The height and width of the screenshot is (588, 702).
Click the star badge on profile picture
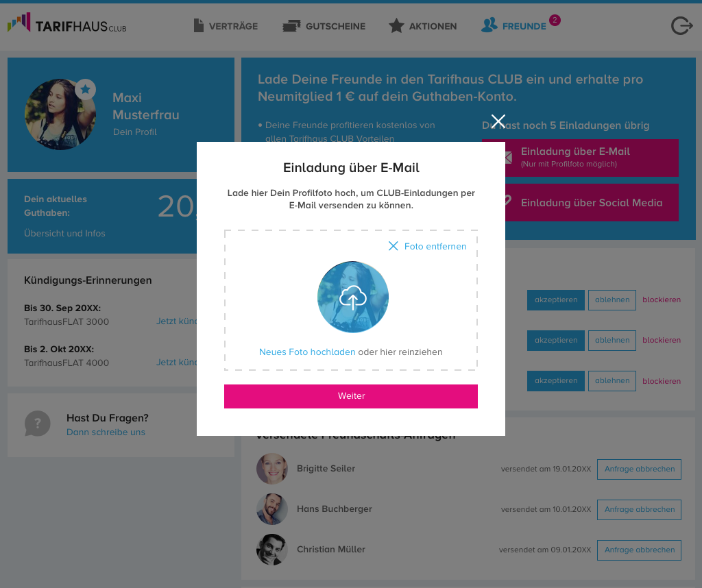(x=85, y=90)
